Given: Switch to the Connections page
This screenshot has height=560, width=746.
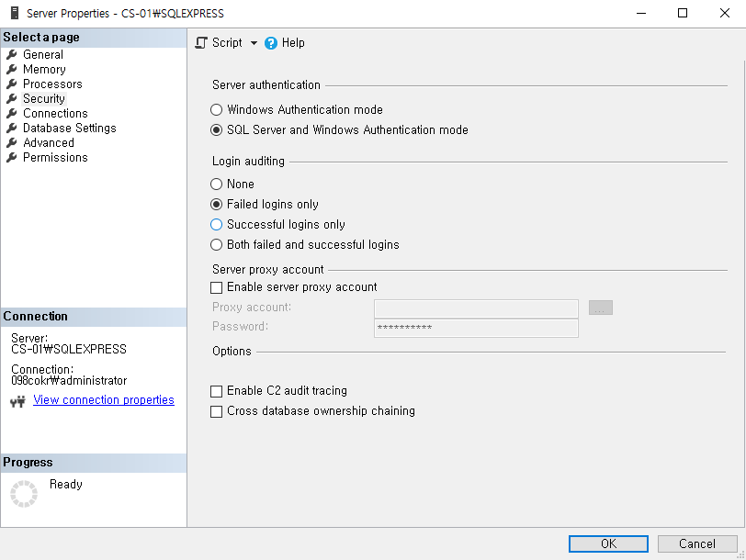Looking at the screenshot, I should click(x=55, y=114).
